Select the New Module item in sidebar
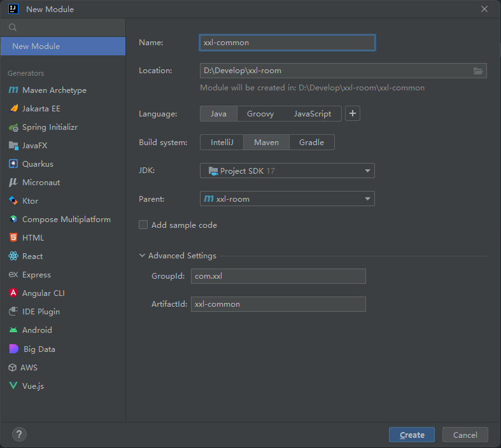501x448 pixels. click(x=63, y=46)
